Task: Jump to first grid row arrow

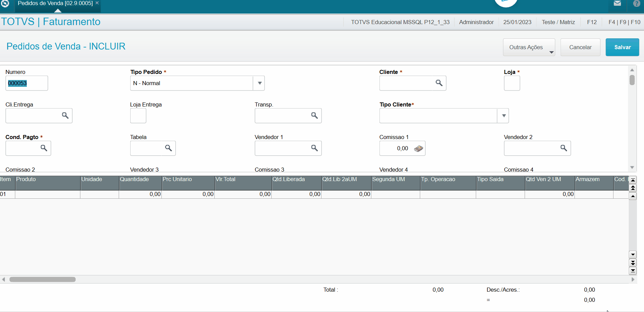Action: tap(633, 180)
